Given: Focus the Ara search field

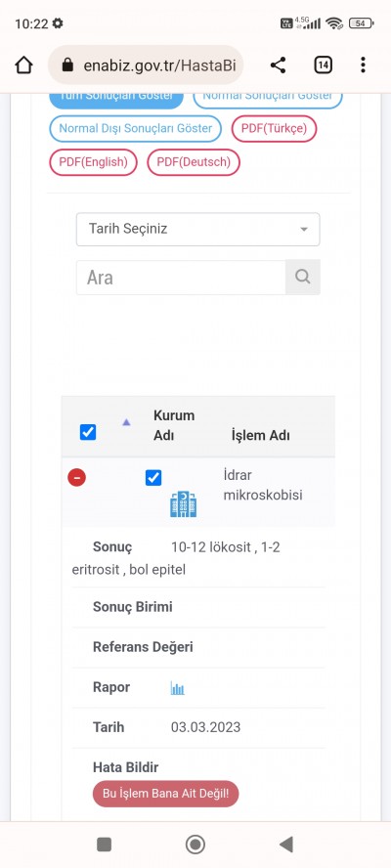Looking at the screenshot, I should 181,278.
